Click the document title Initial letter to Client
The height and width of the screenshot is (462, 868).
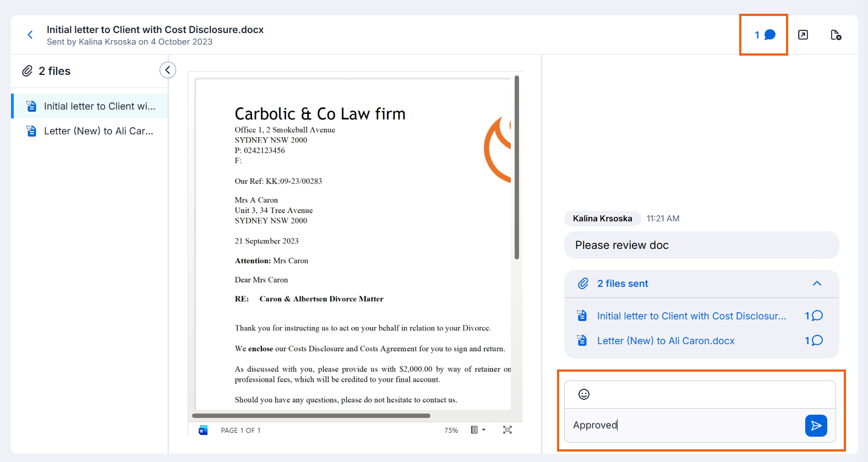(155, 30)
